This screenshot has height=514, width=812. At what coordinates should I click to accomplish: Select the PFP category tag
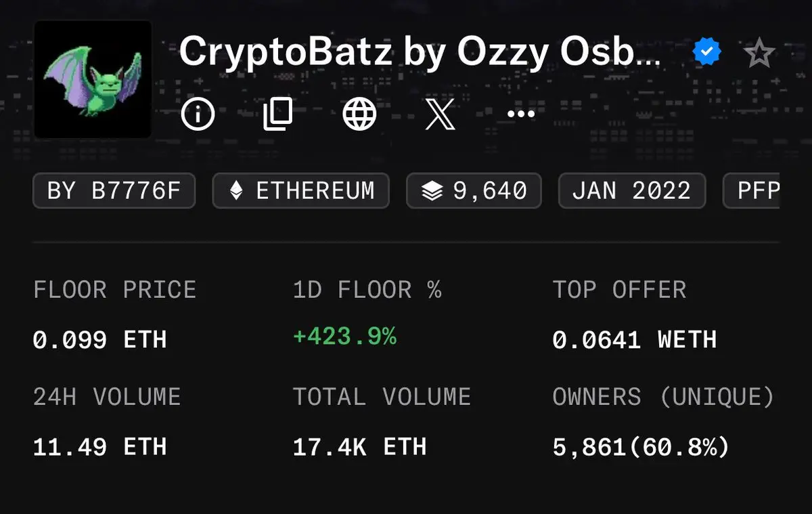coord(752,191)
